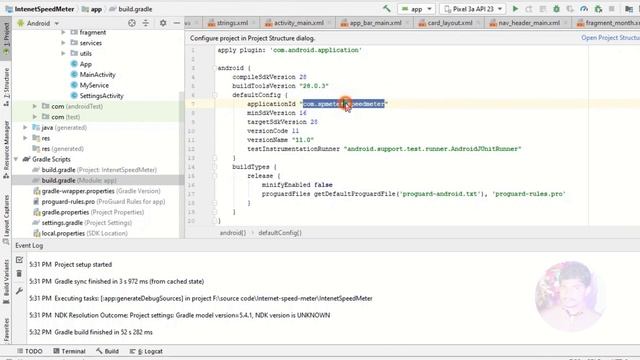Click Scroll from Source target icon
Screen dimensions: 640x360
pyautogui.click(x=132, y=23)
